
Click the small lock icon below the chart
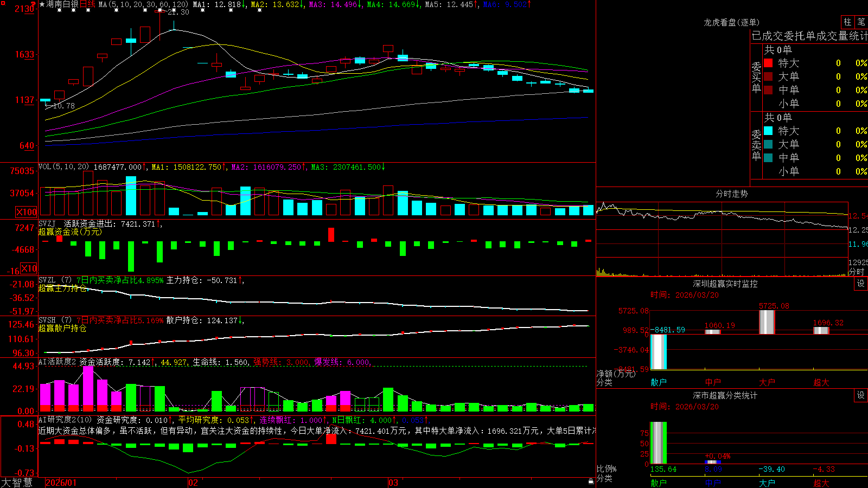591,481
